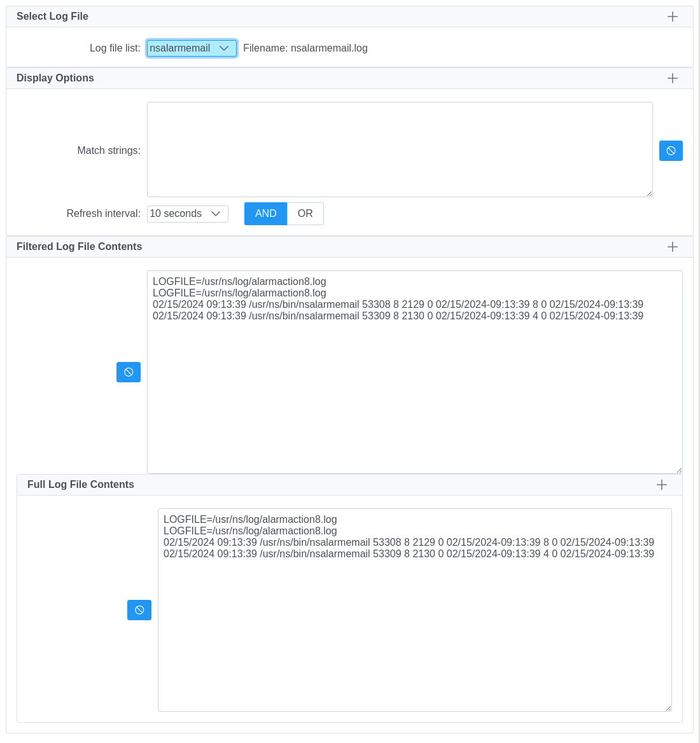Clear the filtered log contents with blue button
This screenshot has width=700, height=743.
(x=129, y=372)
